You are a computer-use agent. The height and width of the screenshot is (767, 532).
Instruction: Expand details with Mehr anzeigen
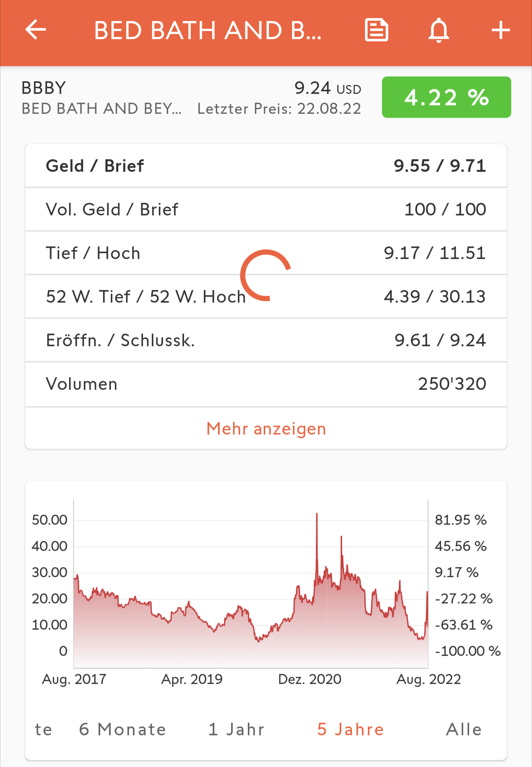[266, 428]
